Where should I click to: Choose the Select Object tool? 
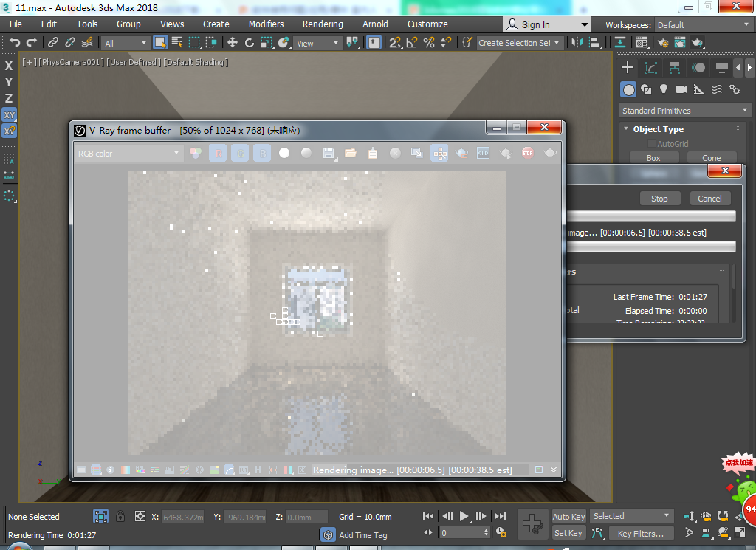coord(160,42)
